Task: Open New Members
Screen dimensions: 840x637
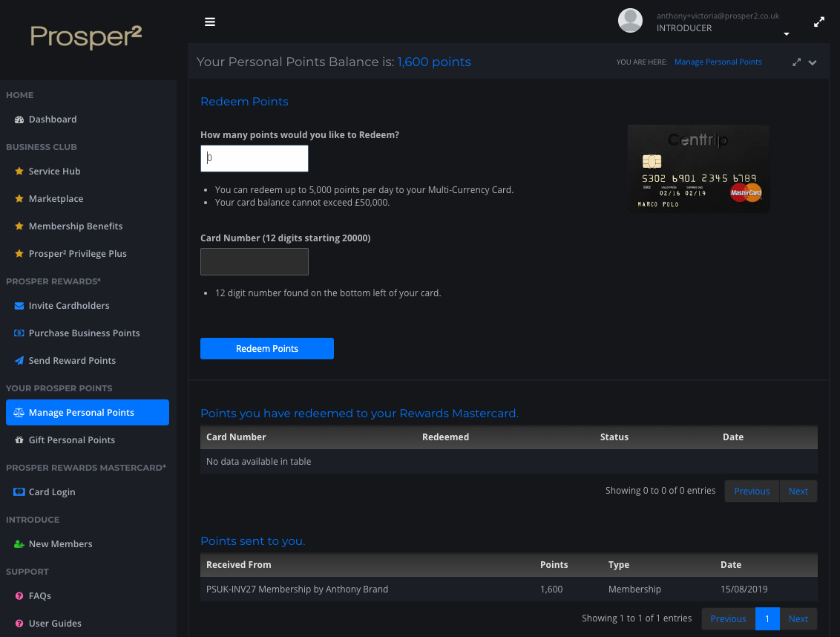Action: click(x=61, y=543)
